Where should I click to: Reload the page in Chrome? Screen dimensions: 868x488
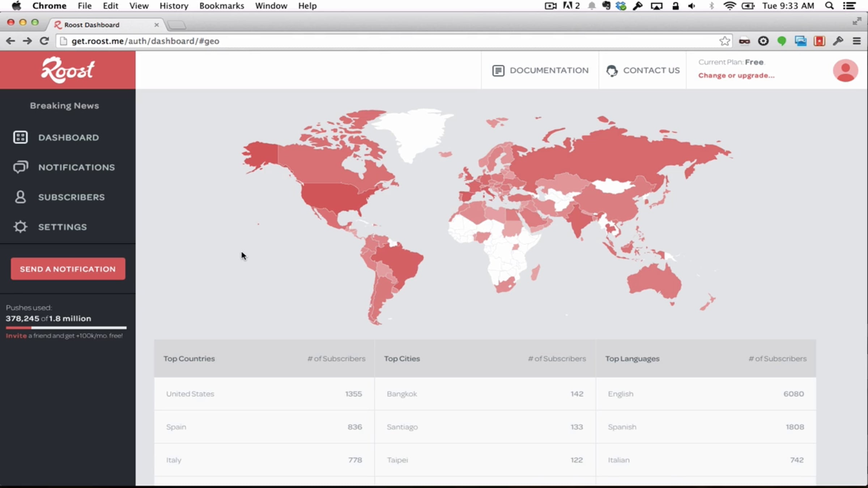pos(44,41)
